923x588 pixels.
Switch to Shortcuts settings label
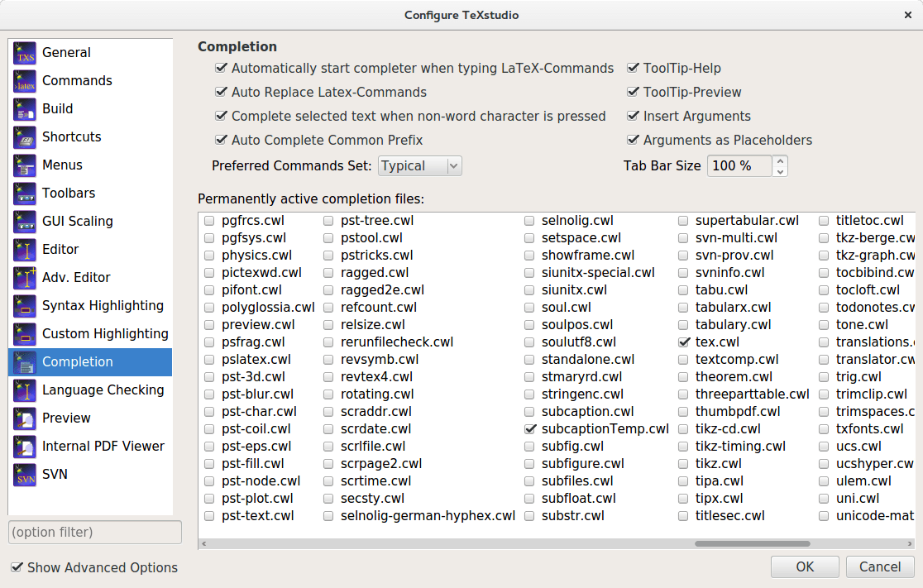tap(72, 136)
